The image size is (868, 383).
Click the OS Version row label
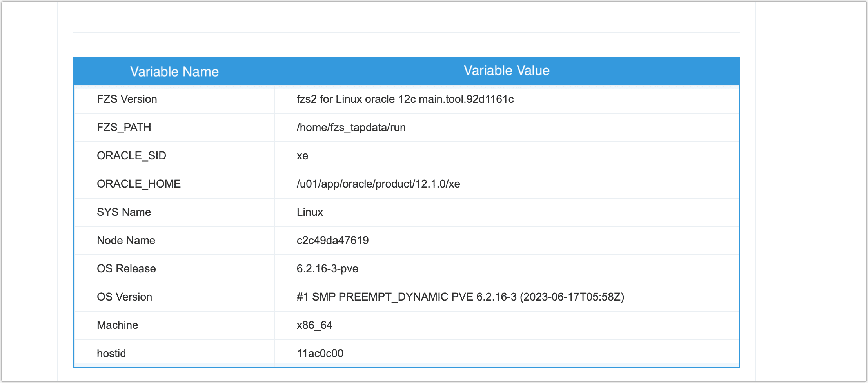[125, 297]
